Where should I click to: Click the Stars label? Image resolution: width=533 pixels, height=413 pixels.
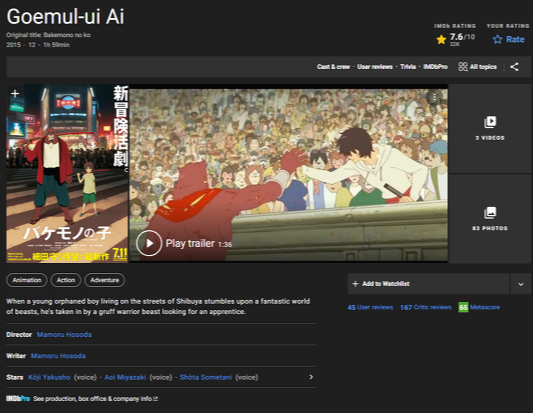point(15,377)
